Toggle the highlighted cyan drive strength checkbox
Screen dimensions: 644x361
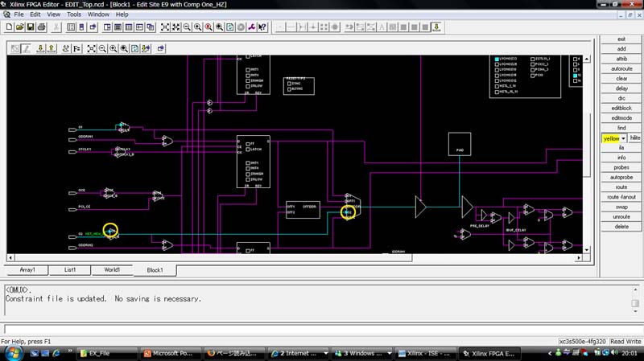click(x=575, y=76)
